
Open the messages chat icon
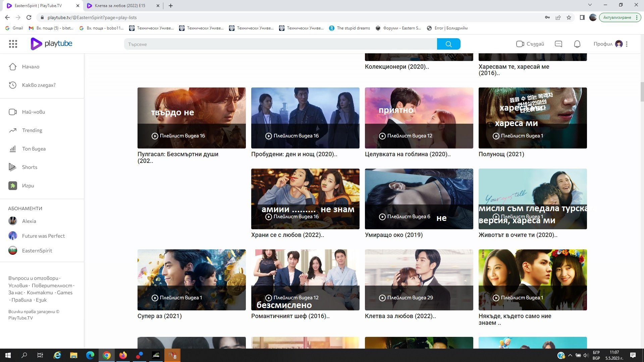[558, 44]
